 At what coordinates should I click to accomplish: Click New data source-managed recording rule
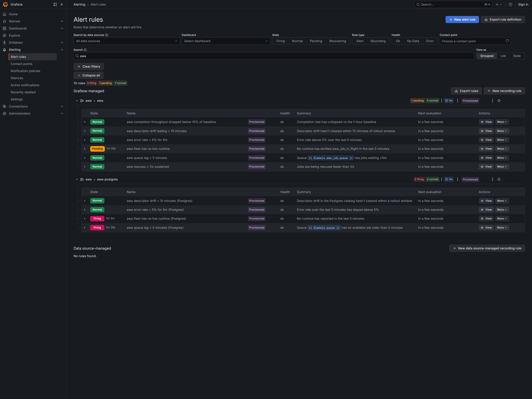[487, 248]
